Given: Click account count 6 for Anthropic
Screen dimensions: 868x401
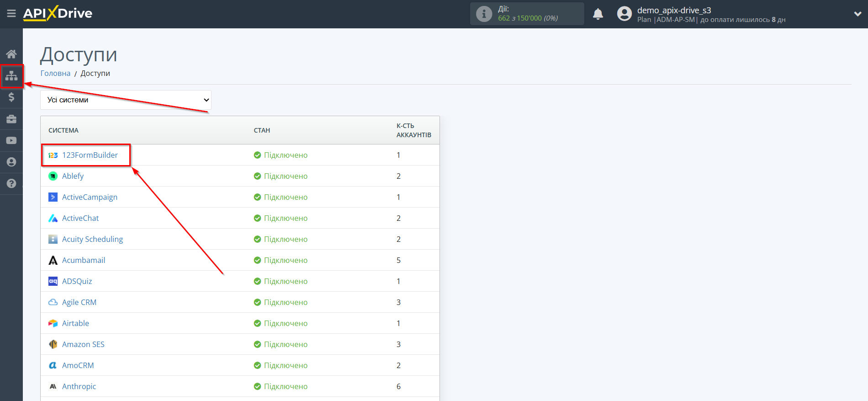Looking at the screenshot, I should pos(398,386).
